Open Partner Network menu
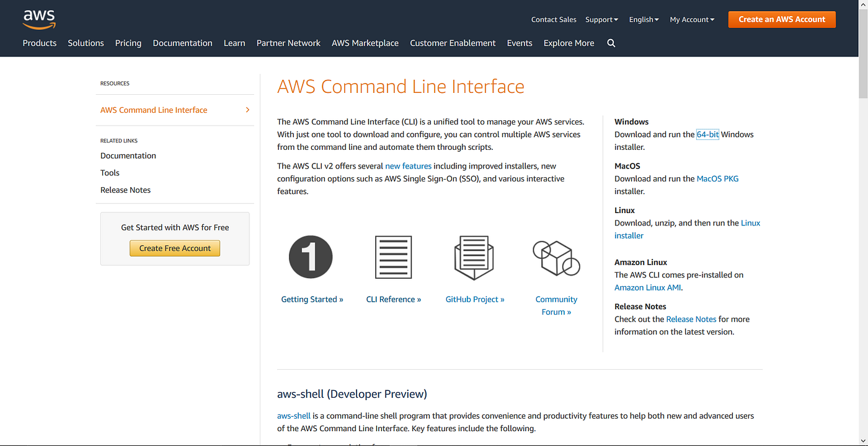This screenshot has width=868, height=446. (288, 43)
